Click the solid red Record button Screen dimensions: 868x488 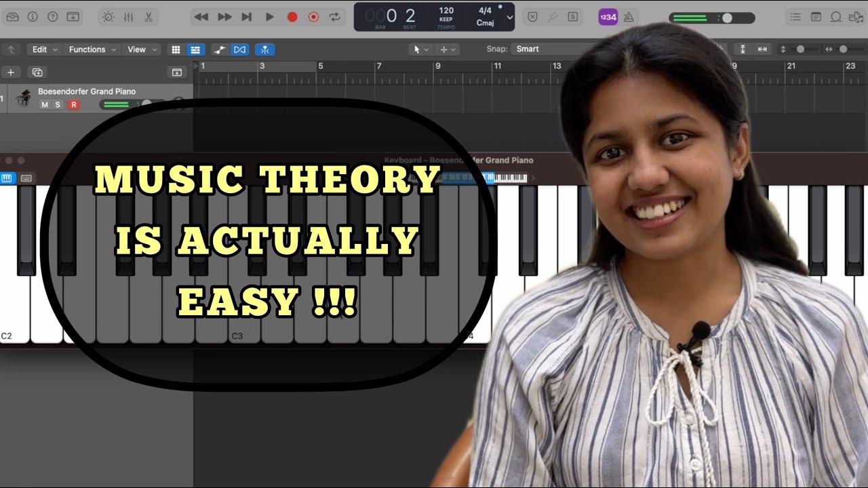[x=292, y=17]
